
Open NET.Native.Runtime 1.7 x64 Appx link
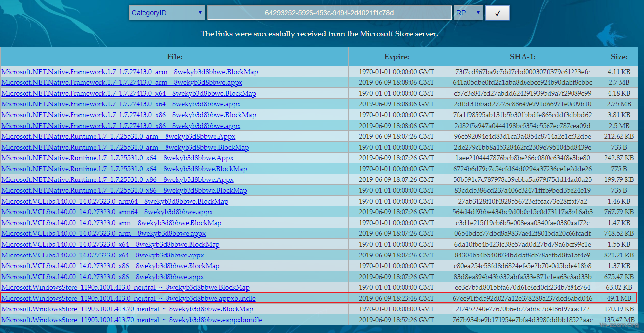click(118, 158)
